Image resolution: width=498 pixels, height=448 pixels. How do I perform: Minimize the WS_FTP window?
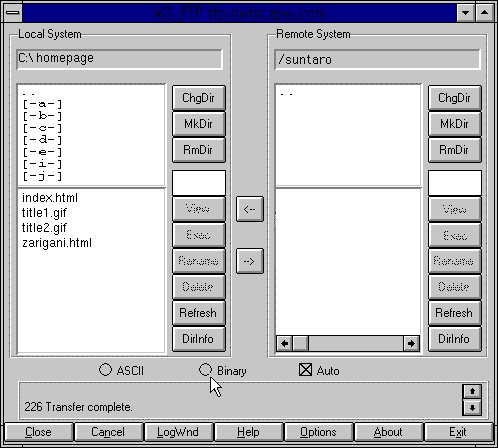tap(466, 13)
